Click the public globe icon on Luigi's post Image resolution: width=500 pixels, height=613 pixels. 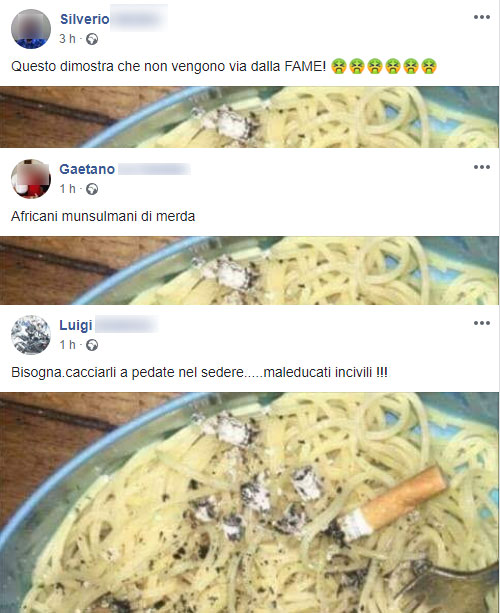tap(92, 345)
